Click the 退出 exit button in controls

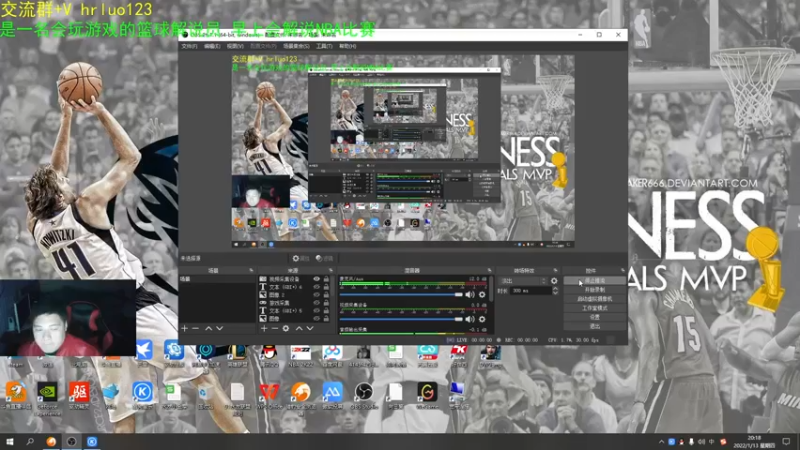coord(594,327)
